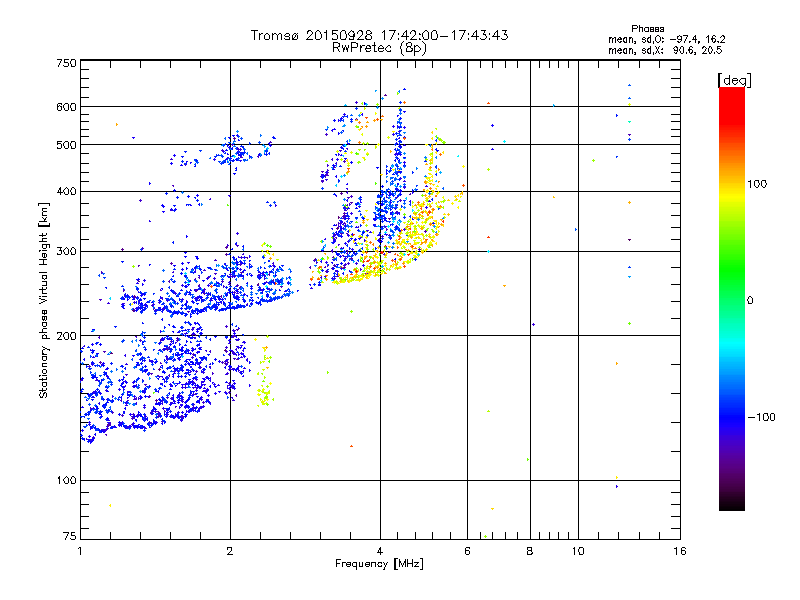The height and width of the screenshot is (600, 800).
Task: Click the y-axis tick label '100'
Action: 66,480
